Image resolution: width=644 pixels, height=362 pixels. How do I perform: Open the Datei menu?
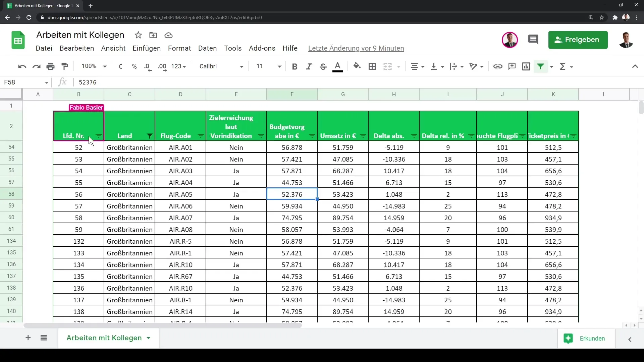pos(44,48)
